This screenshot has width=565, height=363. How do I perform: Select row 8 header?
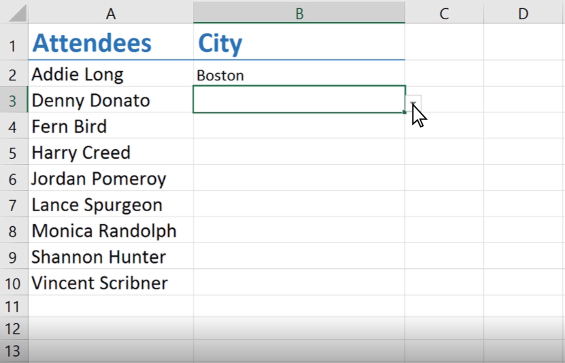(14, 230)
